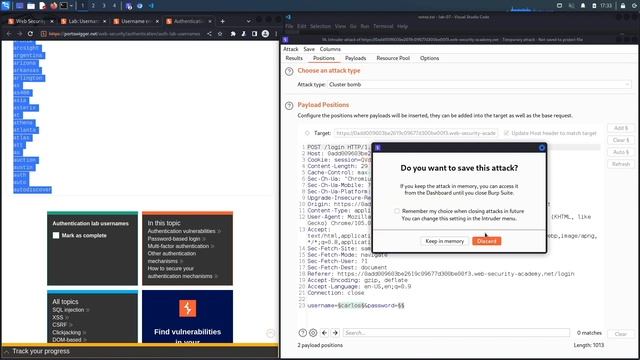640x360 pixels.
Task: Click the Refresh button
Action: (620, 164)
